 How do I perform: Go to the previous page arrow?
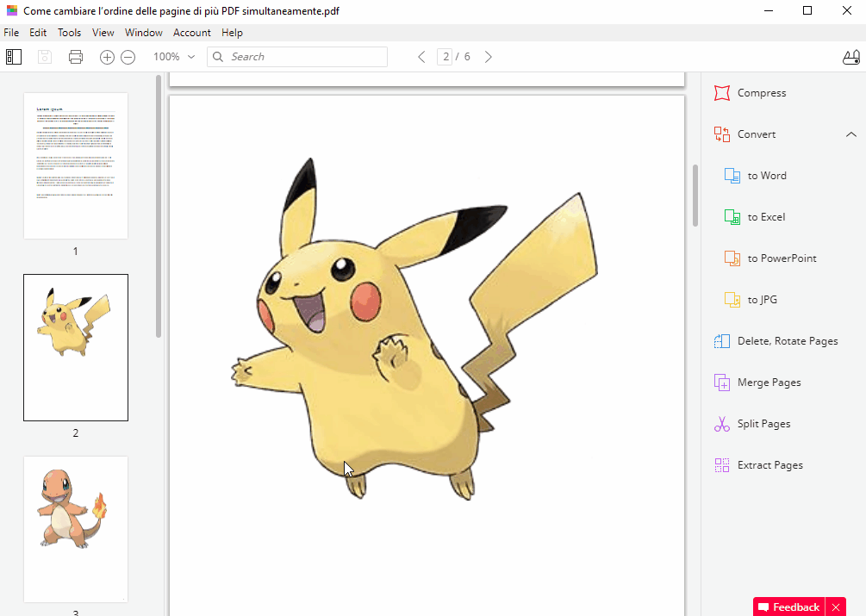pos(422,57)
